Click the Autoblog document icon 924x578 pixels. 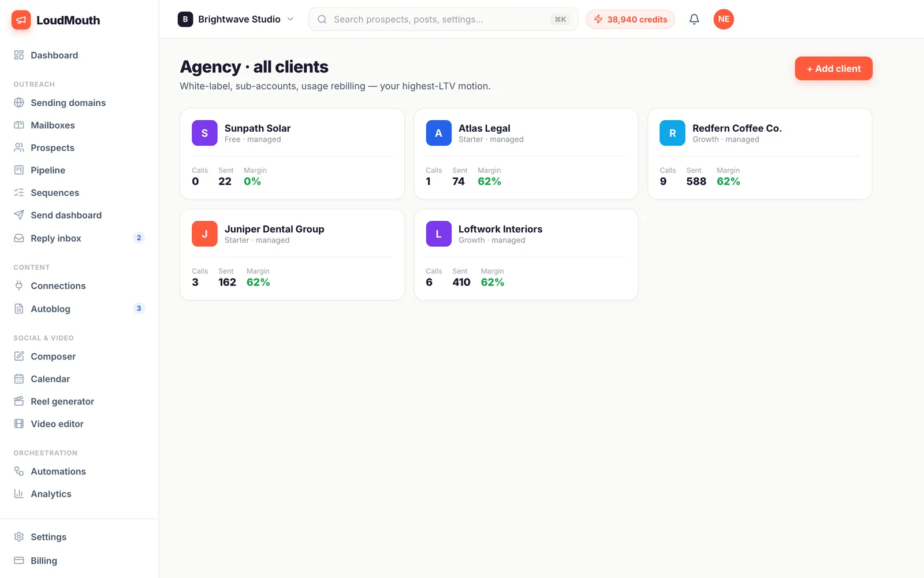[x=19, y=309]
